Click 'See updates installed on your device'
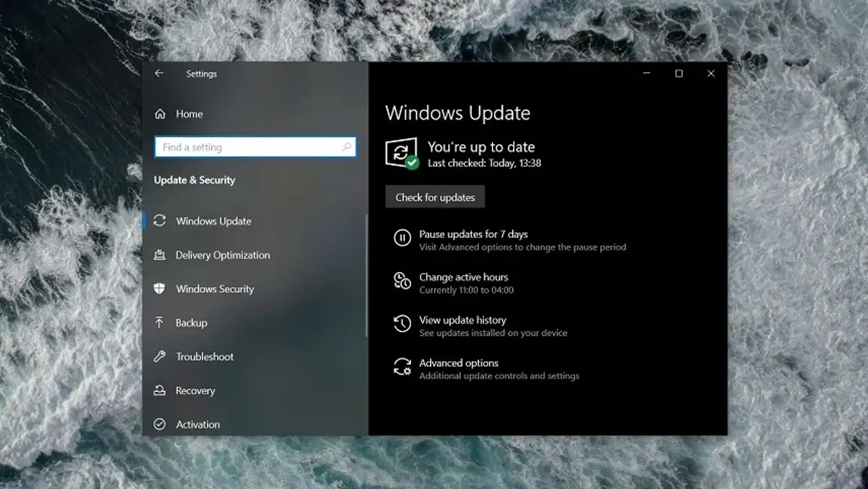Image resolution: width=868 pixels, height=489 pixels. (493, 333)
